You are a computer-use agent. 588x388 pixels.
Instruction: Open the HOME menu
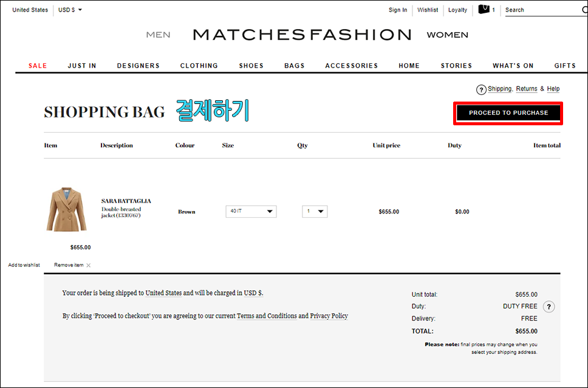409,66
